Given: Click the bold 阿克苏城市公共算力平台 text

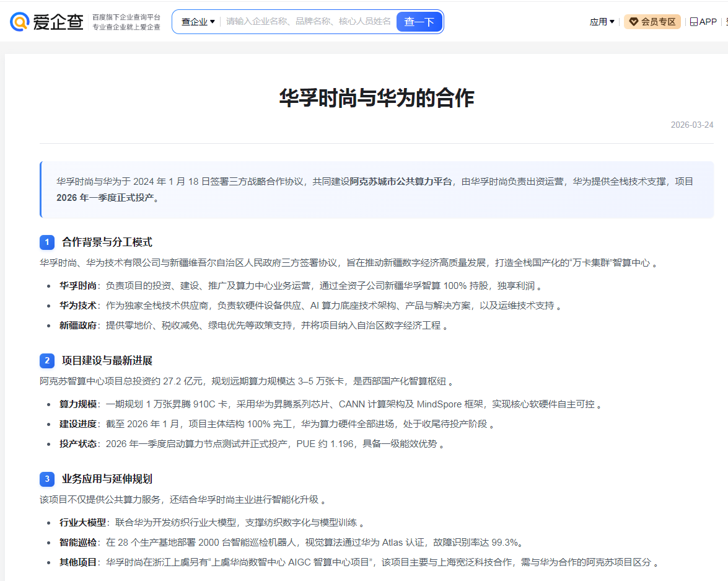Looking at the screenshot, I should click(x=401, y=181).
